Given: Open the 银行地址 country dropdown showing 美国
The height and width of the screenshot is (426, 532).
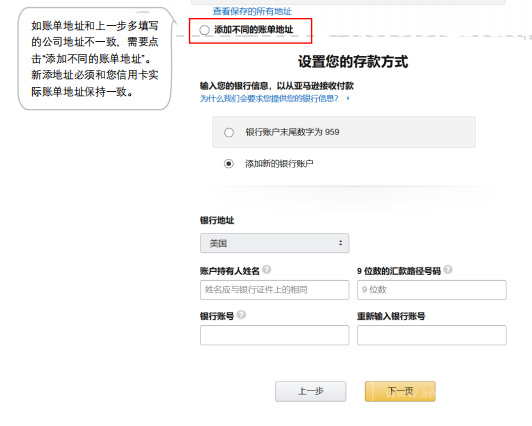Looking at the screenshot, I should click(274, 243).
